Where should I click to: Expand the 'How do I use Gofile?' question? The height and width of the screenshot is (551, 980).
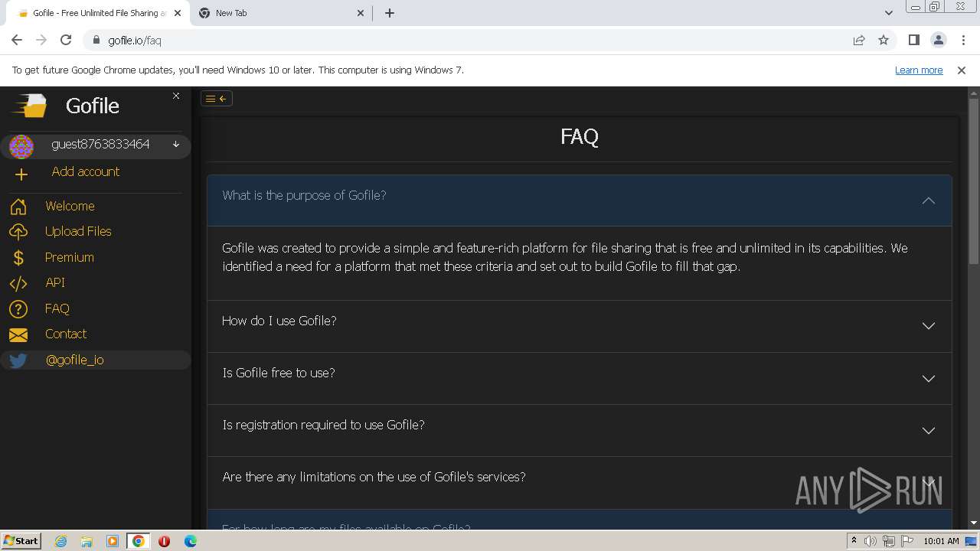579,326
